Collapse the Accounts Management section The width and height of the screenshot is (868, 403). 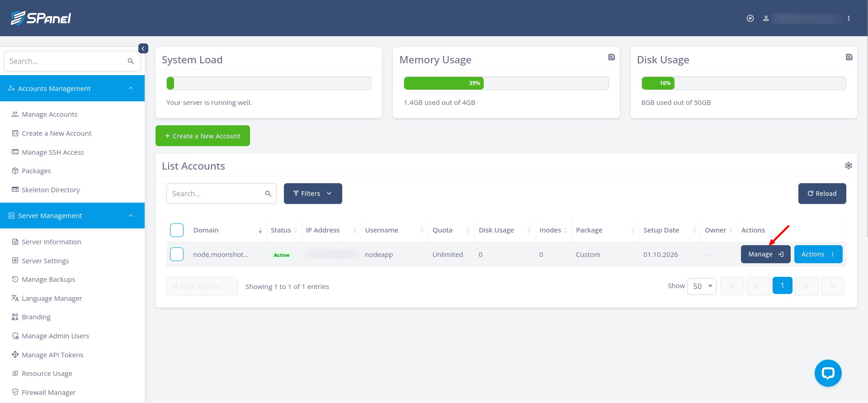click(72, 88)
